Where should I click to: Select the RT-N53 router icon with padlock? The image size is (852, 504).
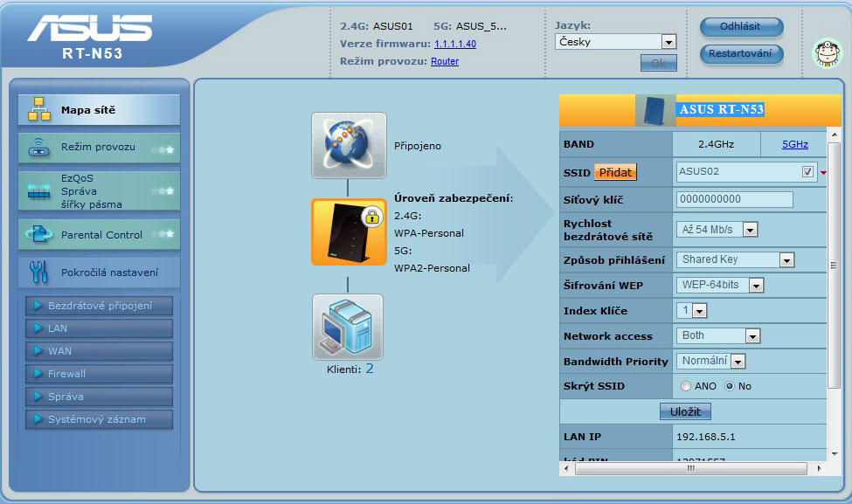click(349, 232)
